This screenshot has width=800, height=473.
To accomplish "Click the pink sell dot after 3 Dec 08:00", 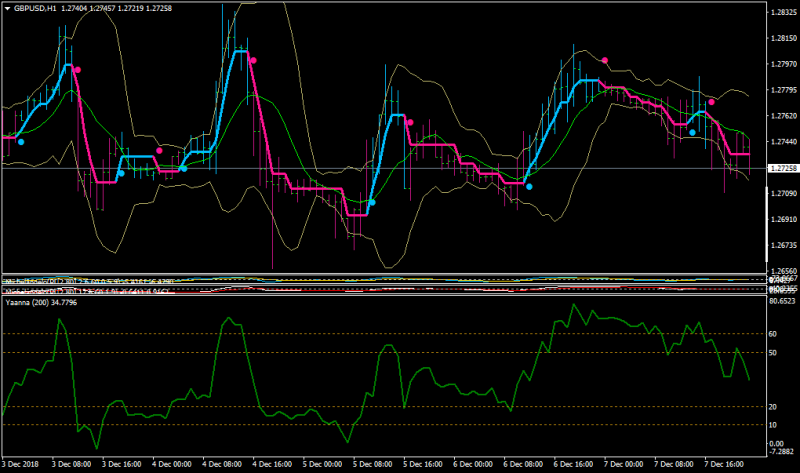I will coord(78,70).
